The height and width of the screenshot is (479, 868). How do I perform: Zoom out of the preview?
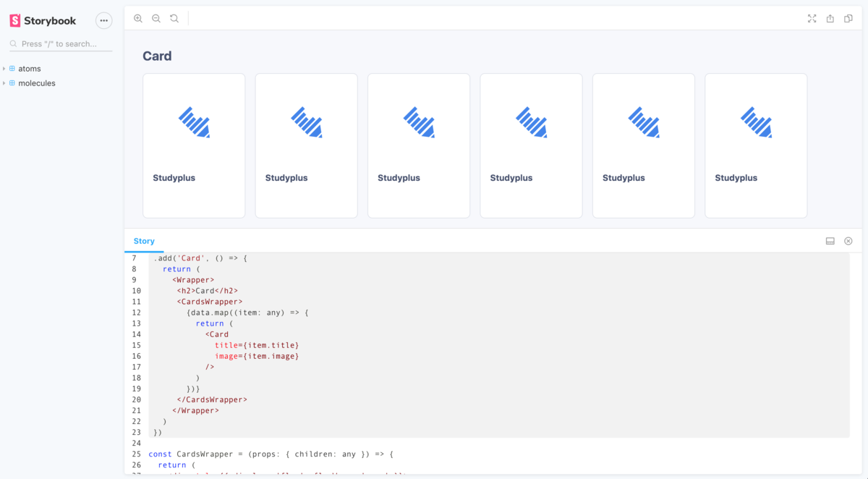pyautogui.click(x=156, y=19)
